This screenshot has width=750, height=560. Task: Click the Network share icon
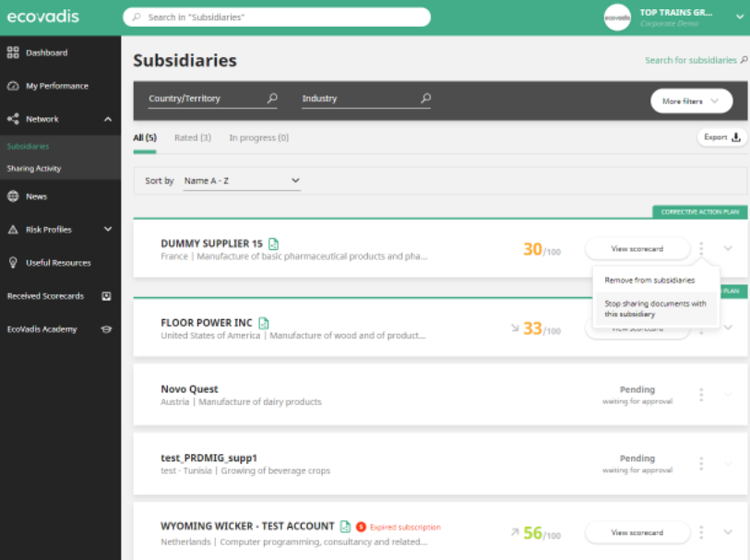[13, 119]
